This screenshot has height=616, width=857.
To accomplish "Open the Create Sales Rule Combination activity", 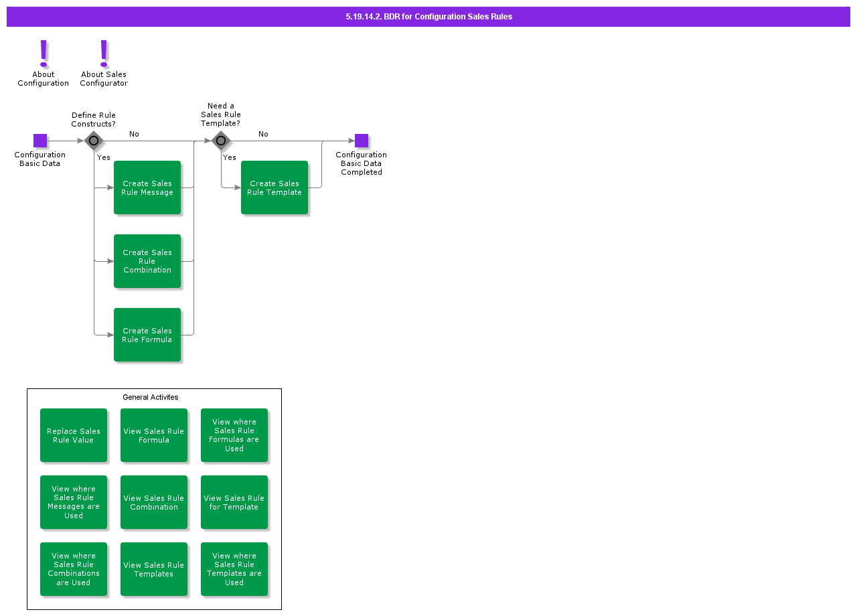I will point(147,261).
